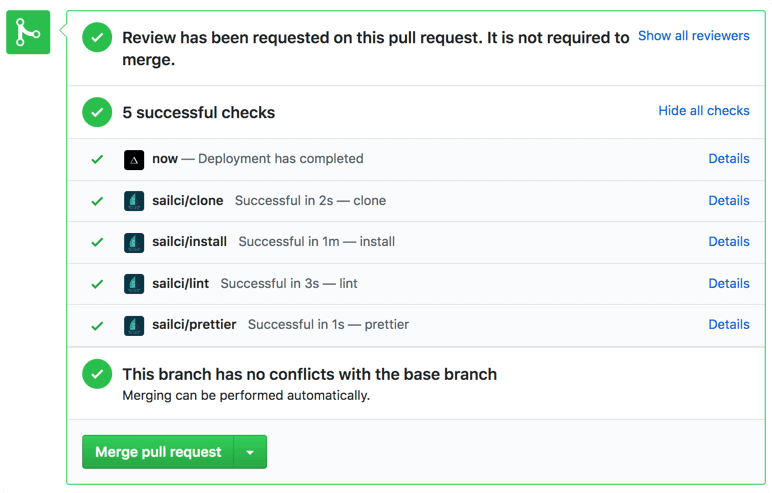Click the sailci/prettier app avatar
The height and width of the screenshot is (493, 772).
[134, 325]
